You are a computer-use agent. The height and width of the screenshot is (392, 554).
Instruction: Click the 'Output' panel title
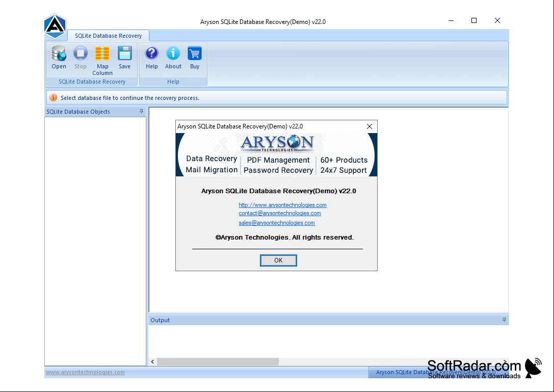tap(160, 320)
